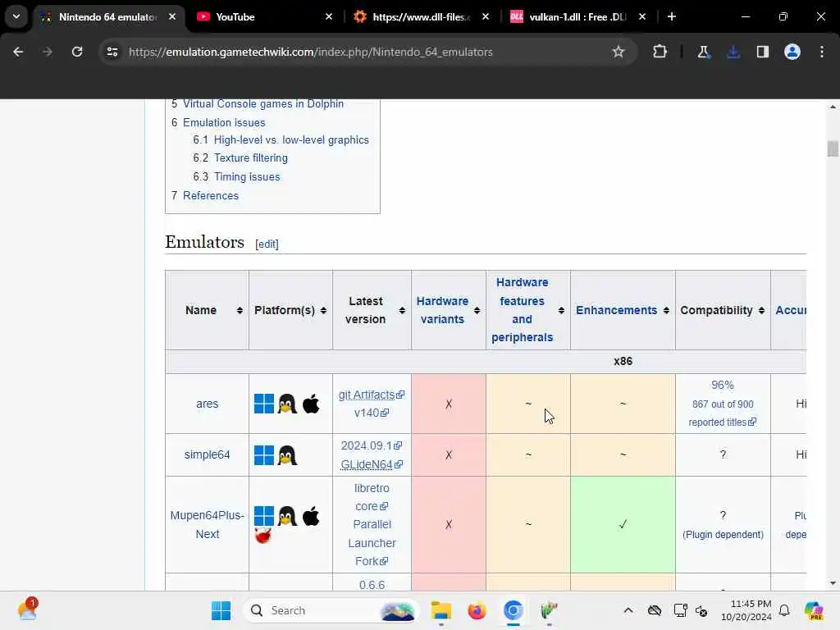Open Chrome Labs flask icon
The height and width of the screenshot is (630, 840).
(x=703, y=52)
